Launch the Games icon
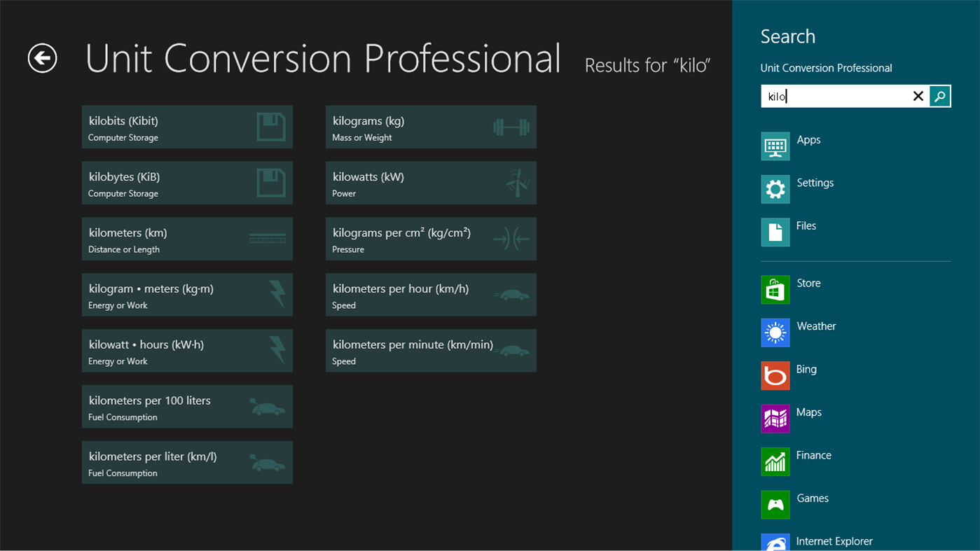This screenshot has width=980, height=551. pos(775,504)
